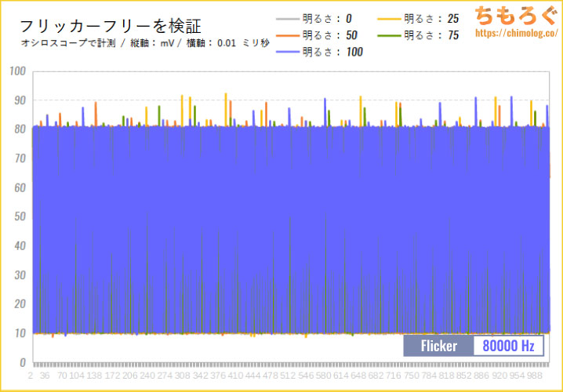Open the https://chimolog.co/ link
The width and height of the screenshot is (563, 392).
pyautogui.click(x=515, y=33)
